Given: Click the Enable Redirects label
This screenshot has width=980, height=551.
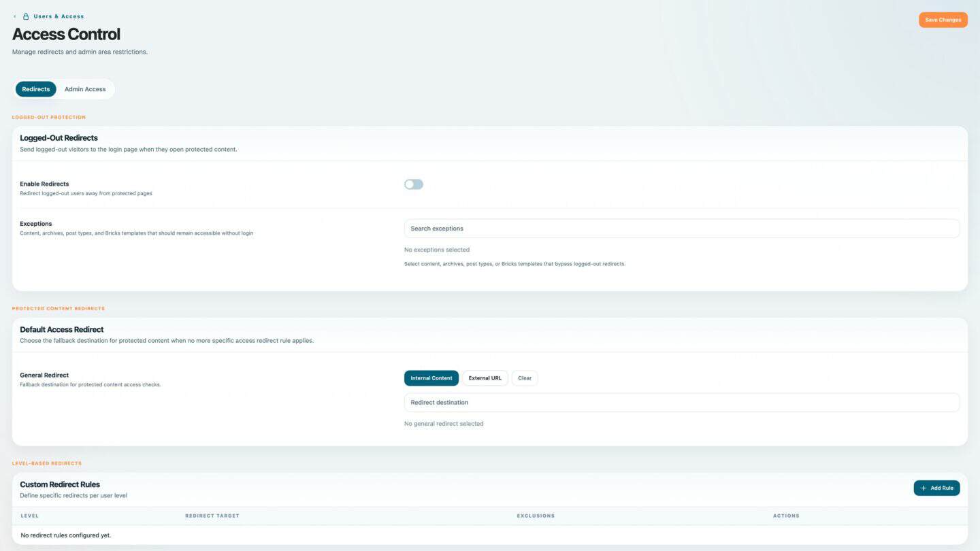Looking at the screenshot, I should pyautogui.click(x=44, y=184).
